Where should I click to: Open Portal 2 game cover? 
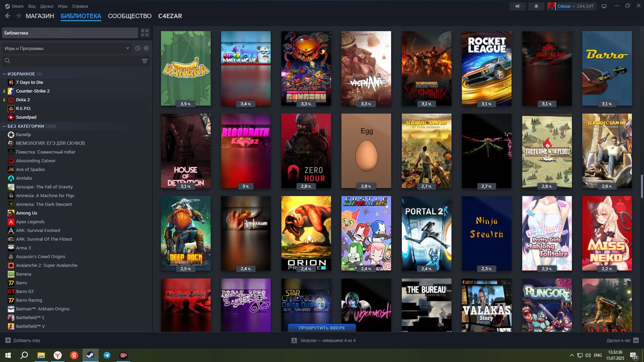tap(426, 233)
